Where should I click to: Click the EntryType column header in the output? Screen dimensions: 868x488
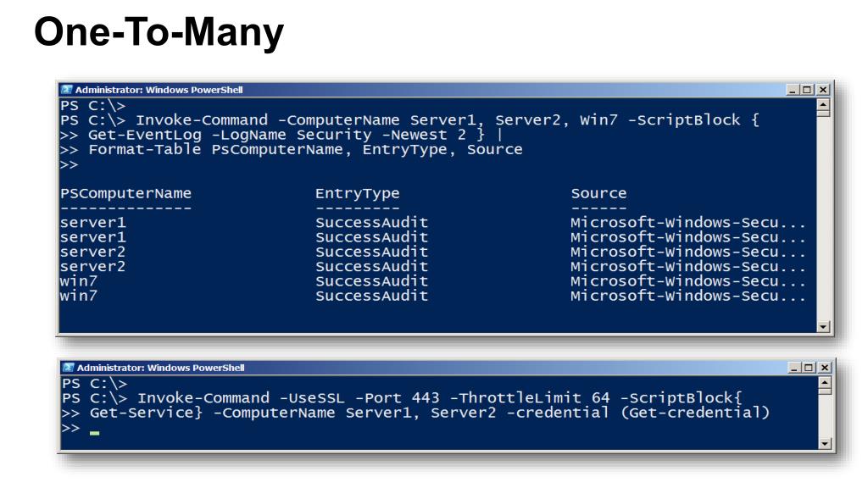[357, 194]
